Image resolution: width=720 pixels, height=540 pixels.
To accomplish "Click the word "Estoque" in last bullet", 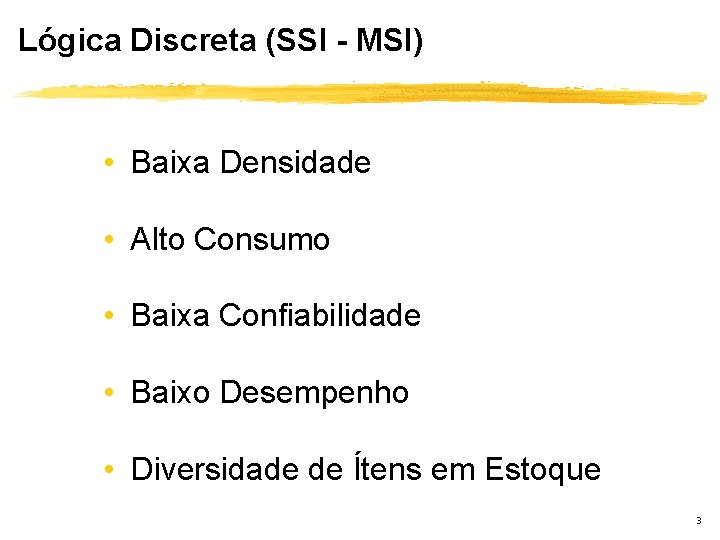I will pos(543,469).
